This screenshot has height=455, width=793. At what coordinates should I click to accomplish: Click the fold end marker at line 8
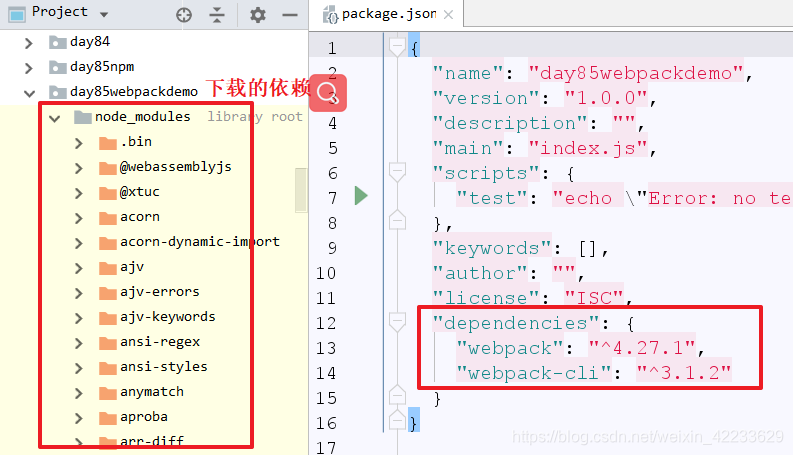[397, 219]
